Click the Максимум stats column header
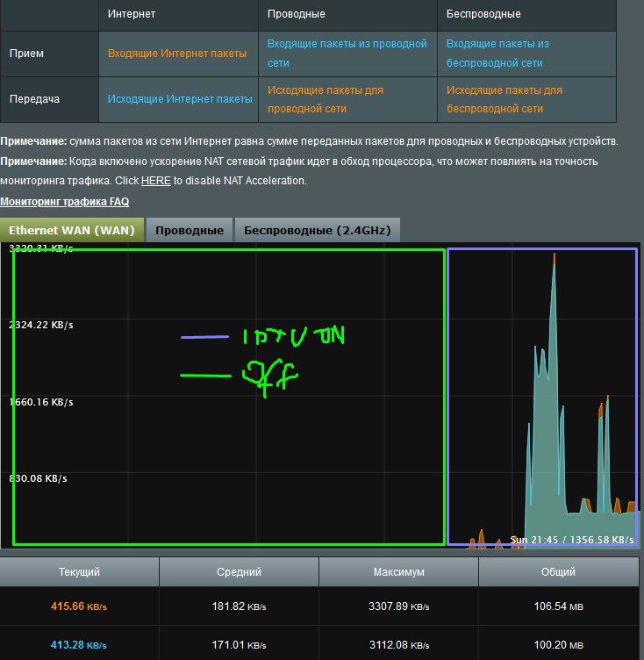This screenshot has height=660, width=644. [x=398, y=571]
